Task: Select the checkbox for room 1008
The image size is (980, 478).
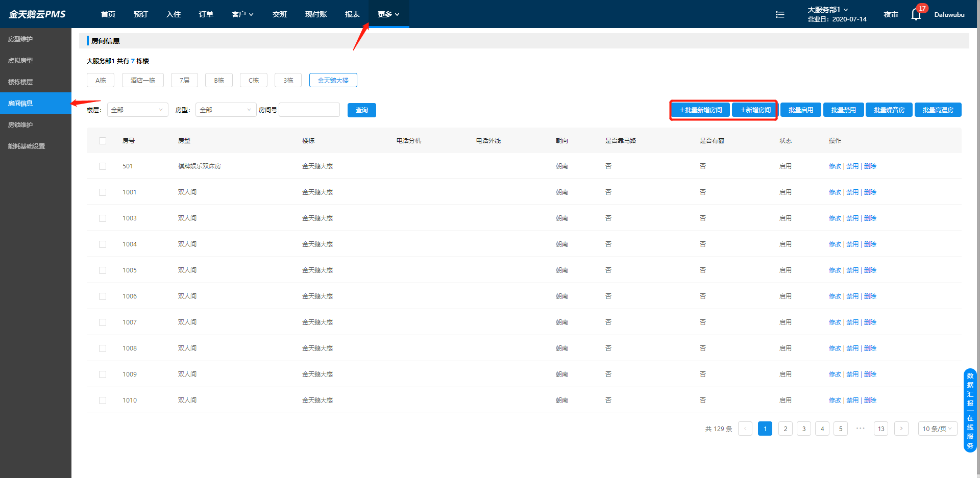Action: coord(103,348)
